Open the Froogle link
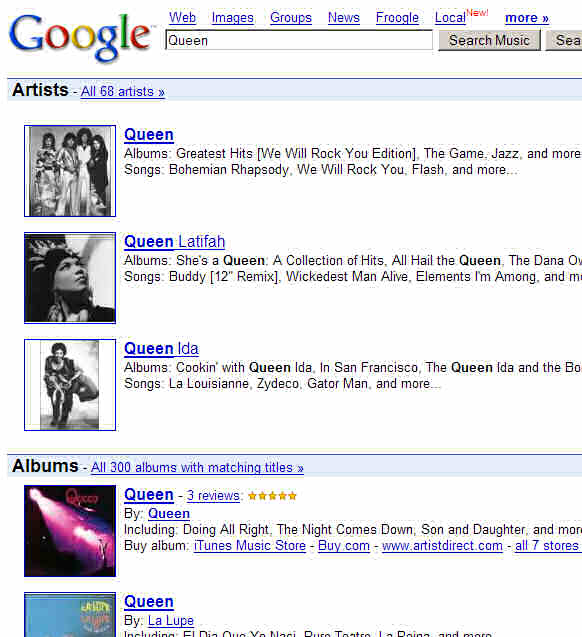The image size is (582, 637). tap(397, 17)
